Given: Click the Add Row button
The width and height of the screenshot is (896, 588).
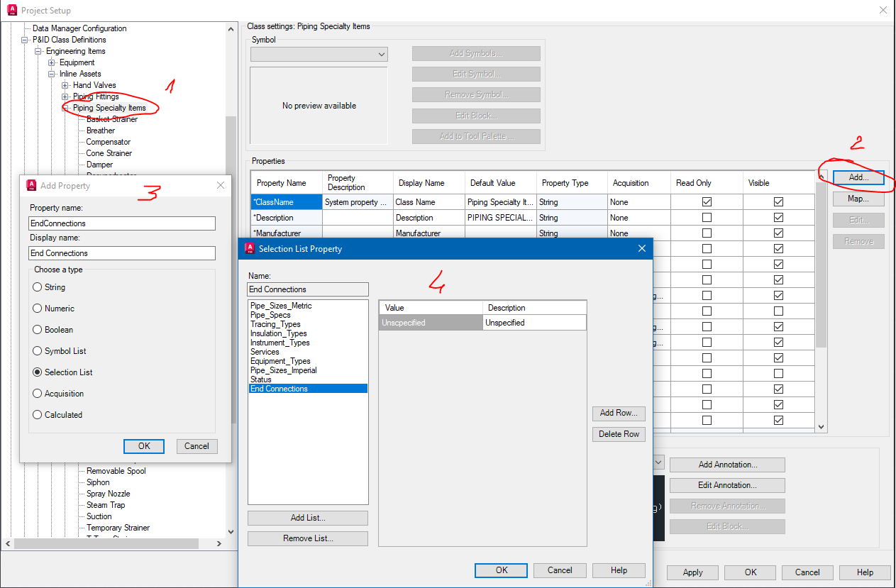Looking at the screenshot, I should pyautogui.click(x=620, y=413).
